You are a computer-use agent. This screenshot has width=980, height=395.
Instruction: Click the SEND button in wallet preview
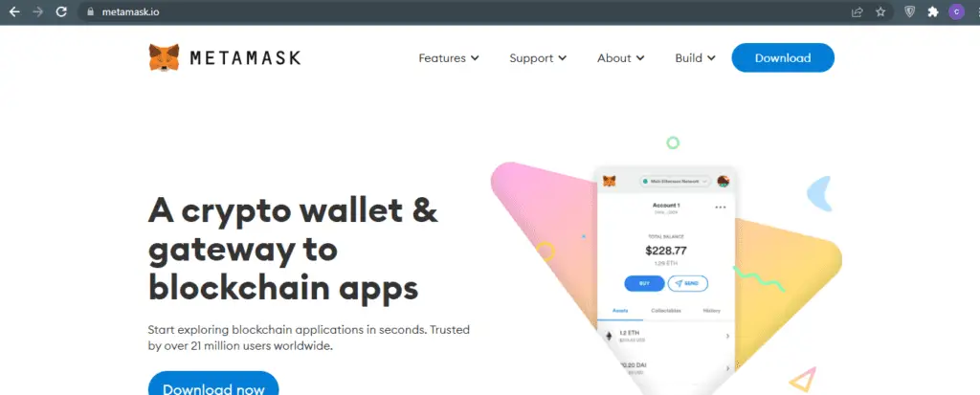[687, 283]
